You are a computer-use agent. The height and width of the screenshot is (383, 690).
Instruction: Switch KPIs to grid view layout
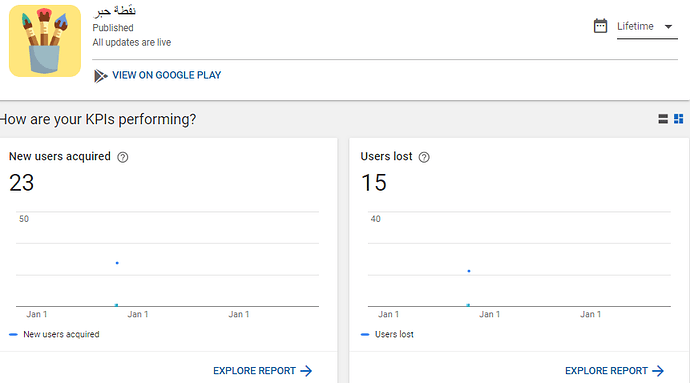point(679,119)
